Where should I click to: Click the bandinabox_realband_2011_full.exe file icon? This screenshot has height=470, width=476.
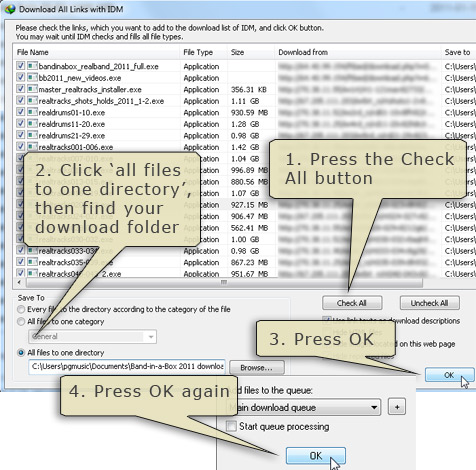click(32, 66)
